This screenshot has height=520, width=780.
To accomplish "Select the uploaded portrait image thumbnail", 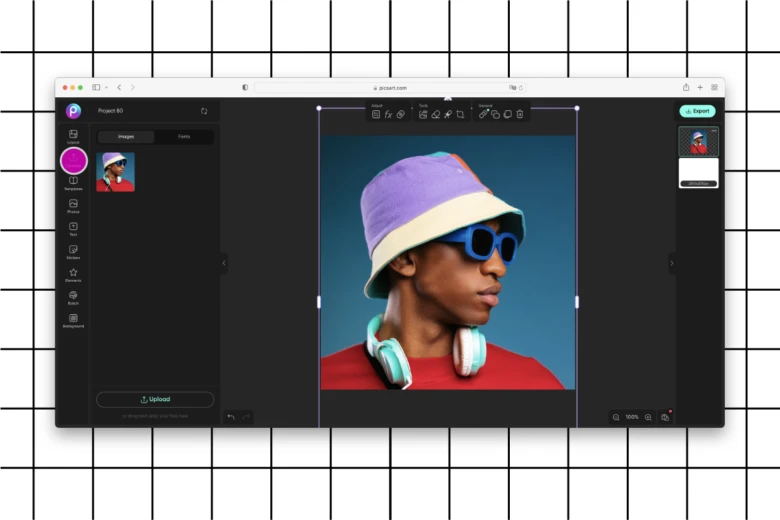I will [115, 172].
